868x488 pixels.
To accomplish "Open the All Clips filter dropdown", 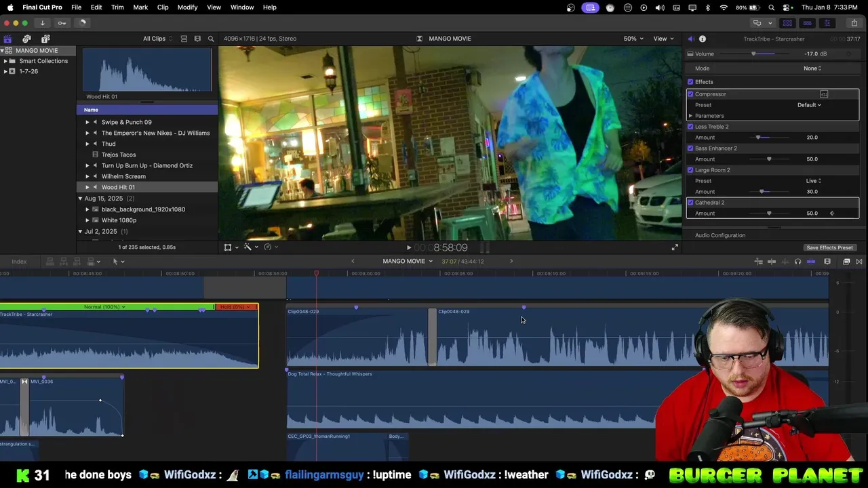I will [x=158, y=39].
